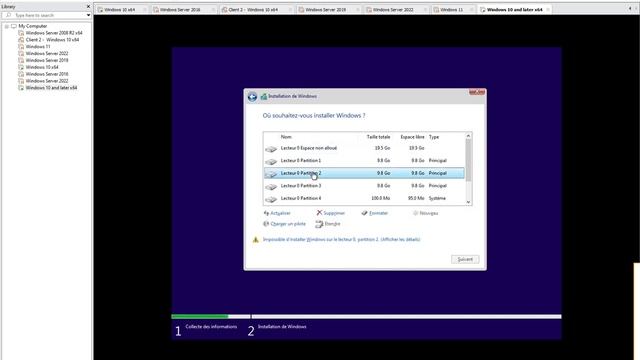Select Windows Server 2019 in Library tree

(x=47, y=60)
